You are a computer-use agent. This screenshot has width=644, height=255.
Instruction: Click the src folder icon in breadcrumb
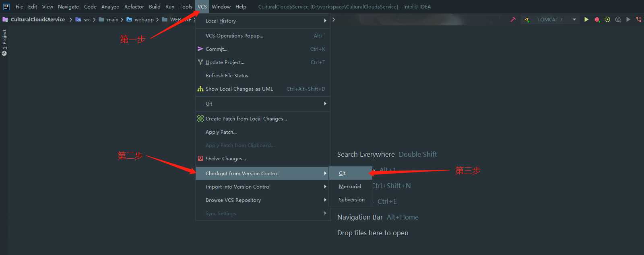[x=78, y=19]
